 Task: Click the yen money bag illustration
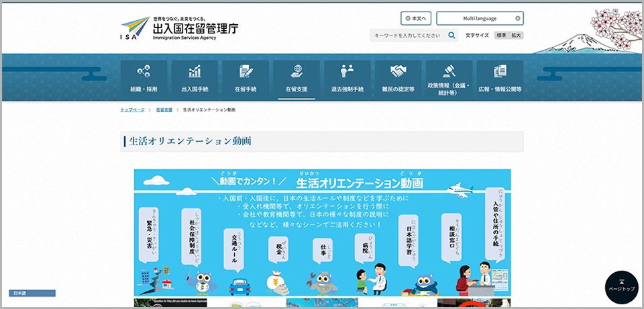(x=277, y=283)
